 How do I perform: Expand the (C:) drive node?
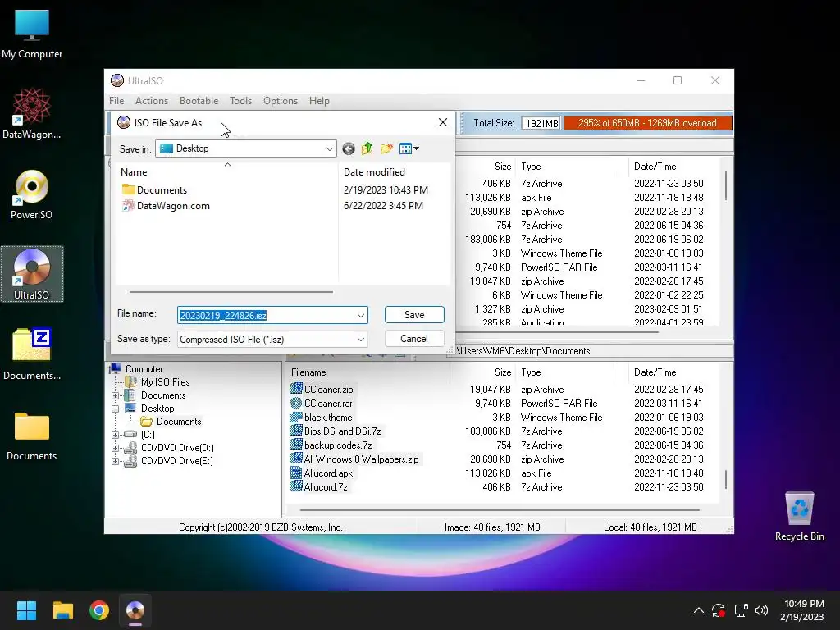pos(115,435)
